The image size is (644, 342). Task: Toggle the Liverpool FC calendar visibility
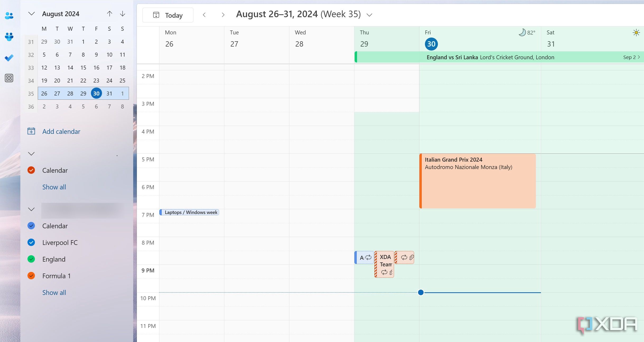[x=32, y=243]
